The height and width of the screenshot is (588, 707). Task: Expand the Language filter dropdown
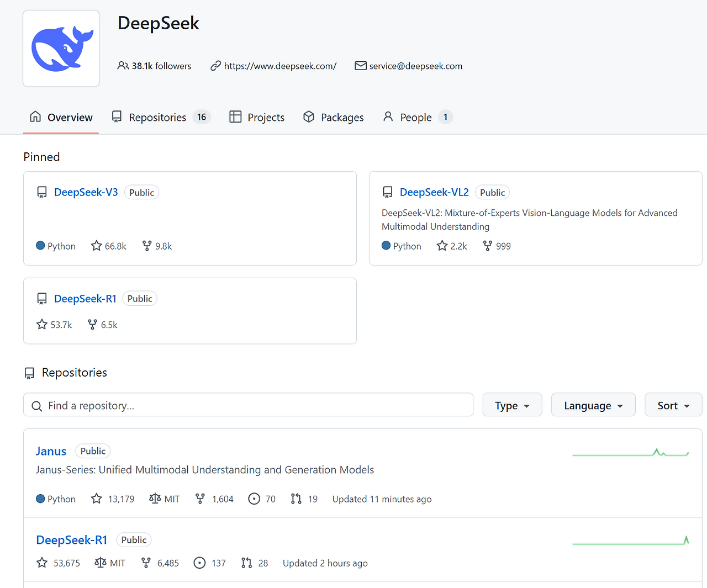click(593, 405)
